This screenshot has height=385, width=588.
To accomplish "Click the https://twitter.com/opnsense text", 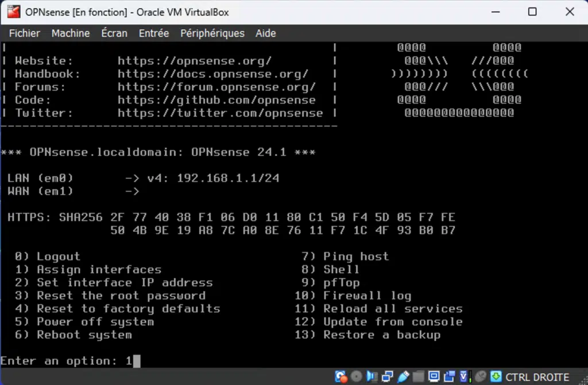I will click(x=220, y=113).
